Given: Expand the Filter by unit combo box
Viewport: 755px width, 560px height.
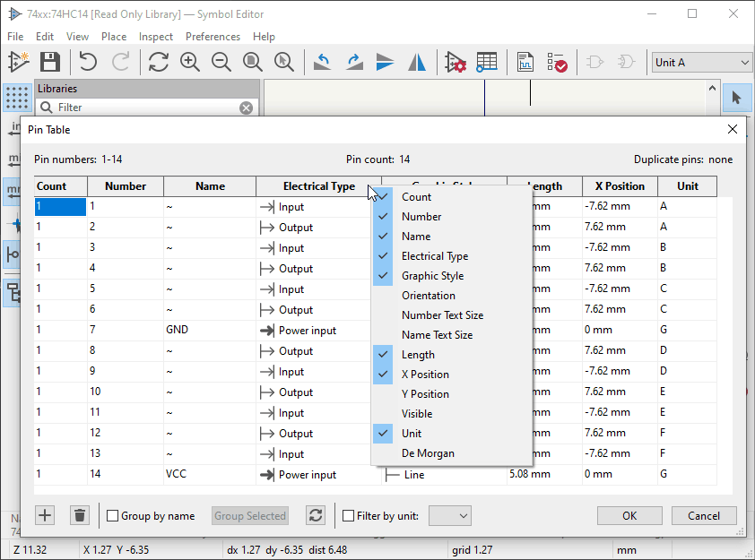Looking at the screenshot, I should pyautogui.click(x=450, y=515).
